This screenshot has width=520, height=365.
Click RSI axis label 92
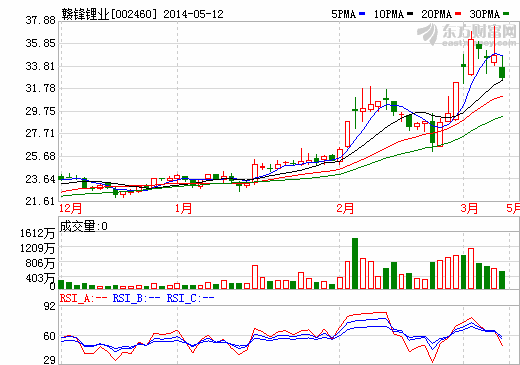click(50, 306)
